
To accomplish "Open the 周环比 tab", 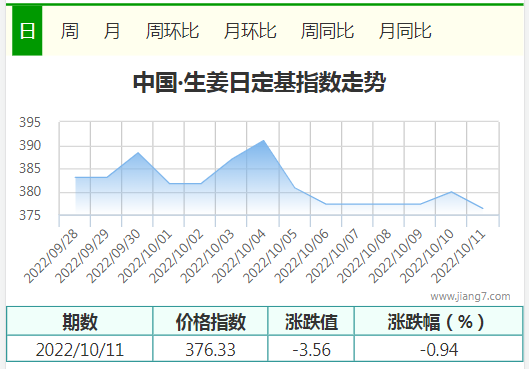I will point(172,31).
